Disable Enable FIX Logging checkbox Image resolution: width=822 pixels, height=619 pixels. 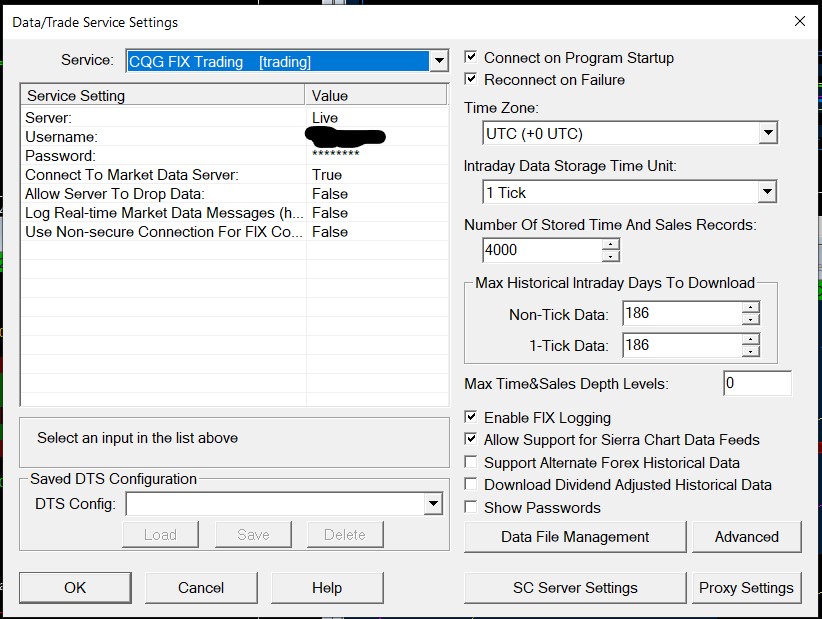[471, 417]
